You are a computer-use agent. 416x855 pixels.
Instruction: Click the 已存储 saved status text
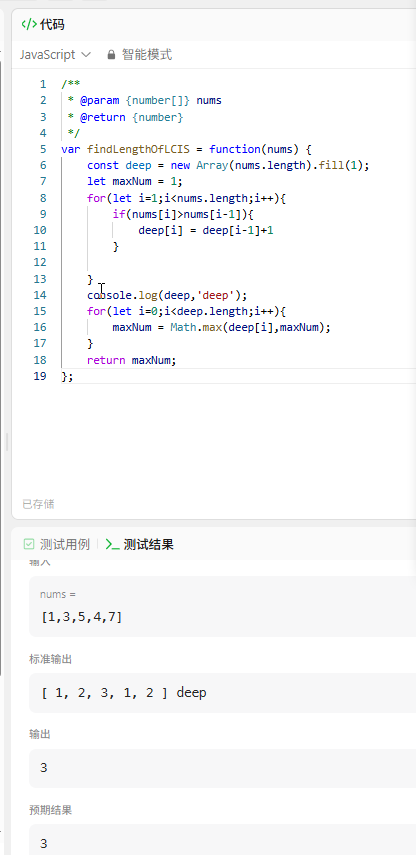[38, 504]
